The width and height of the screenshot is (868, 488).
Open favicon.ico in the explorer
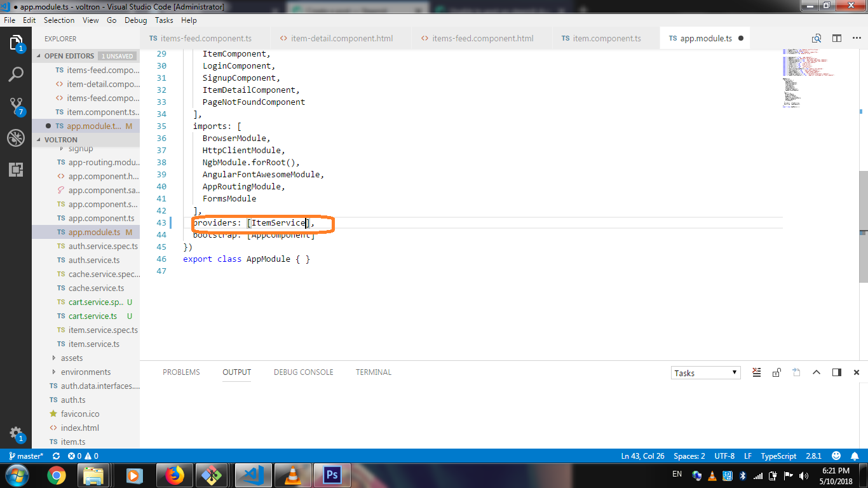80,414
